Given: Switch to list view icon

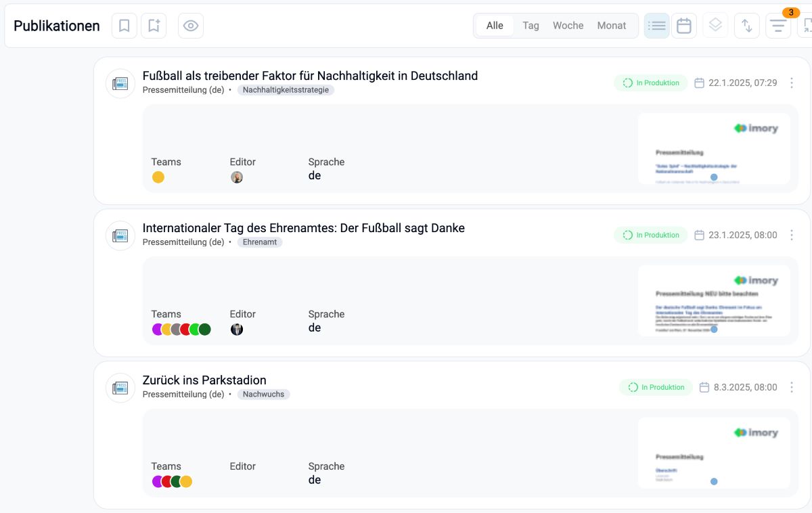Looking at the screenshot, I should tap(656, 26).
